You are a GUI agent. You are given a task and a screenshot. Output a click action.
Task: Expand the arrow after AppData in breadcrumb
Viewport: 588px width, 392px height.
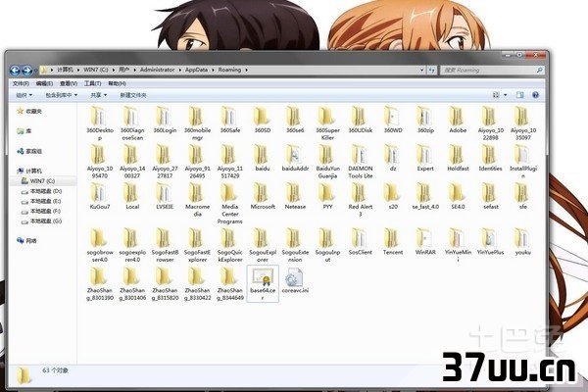[x=213, y=70]
